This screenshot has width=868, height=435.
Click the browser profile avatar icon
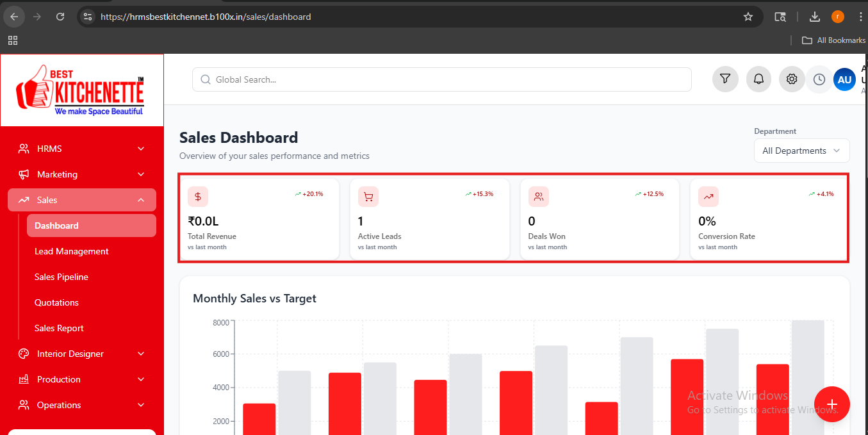838,17
